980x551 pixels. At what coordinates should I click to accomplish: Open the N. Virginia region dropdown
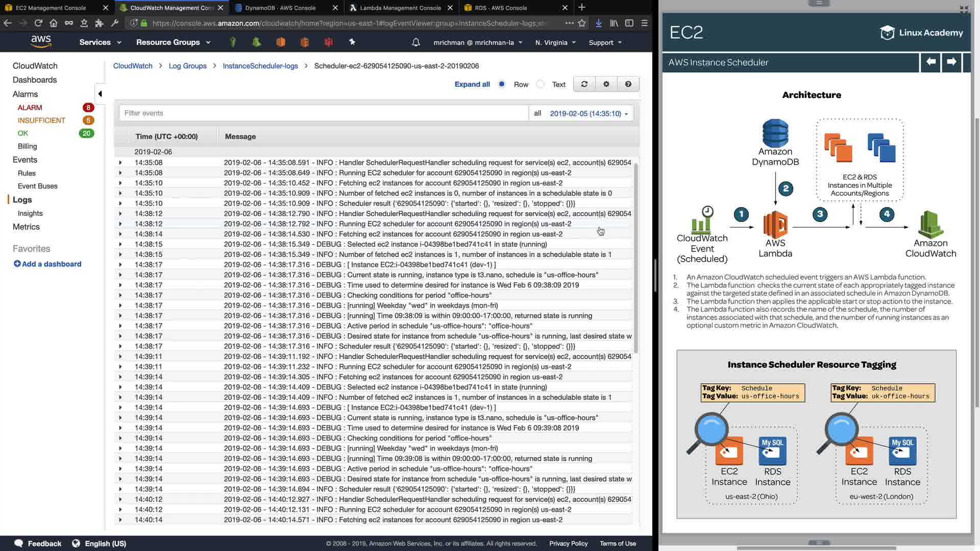[x=555, y=42]
